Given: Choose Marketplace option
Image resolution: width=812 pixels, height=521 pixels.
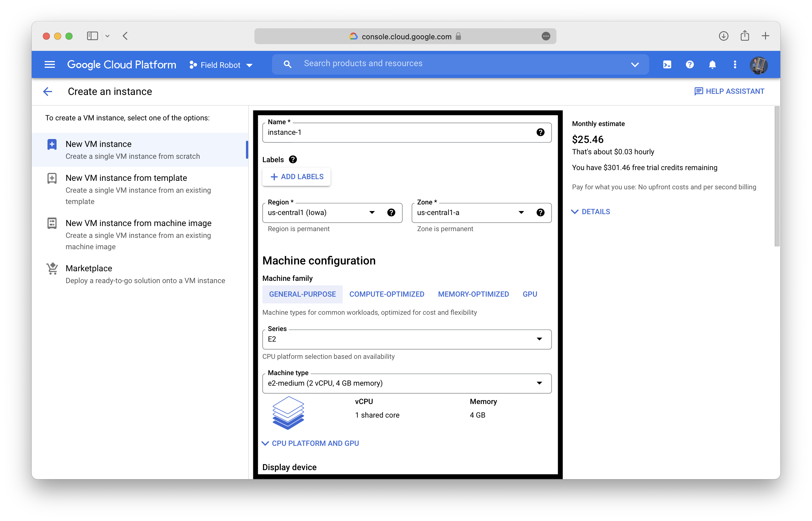Looking at the screenshot, I should click(140, 274).
